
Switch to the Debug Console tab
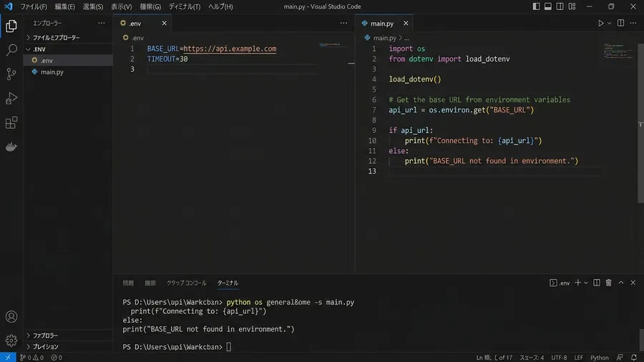click(187, 283)
